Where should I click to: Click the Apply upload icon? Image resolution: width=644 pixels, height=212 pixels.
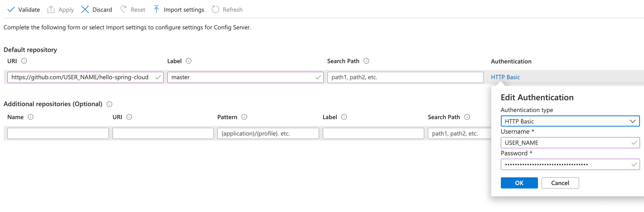pos(51,10)
